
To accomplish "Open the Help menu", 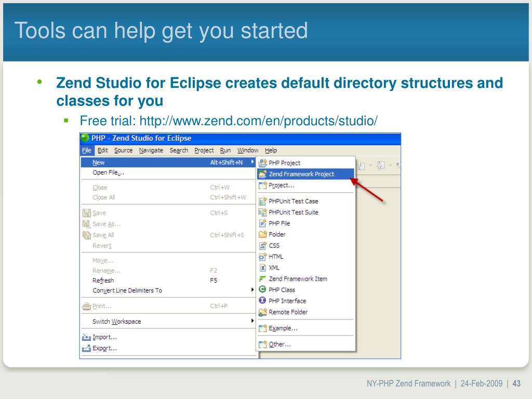I will pos(271,150).
